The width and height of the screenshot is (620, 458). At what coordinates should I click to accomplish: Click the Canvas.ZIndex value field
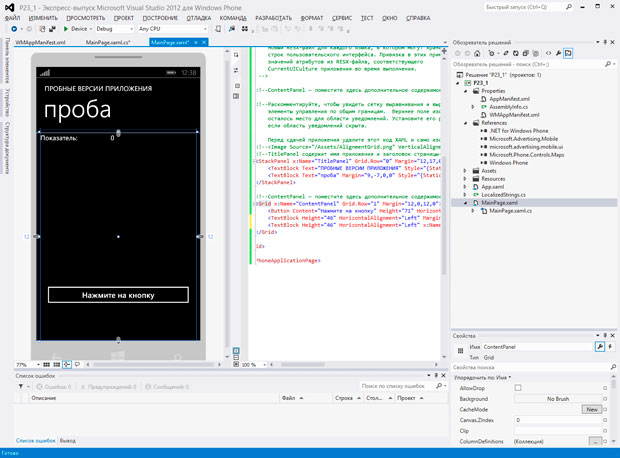tap(558, 420)
